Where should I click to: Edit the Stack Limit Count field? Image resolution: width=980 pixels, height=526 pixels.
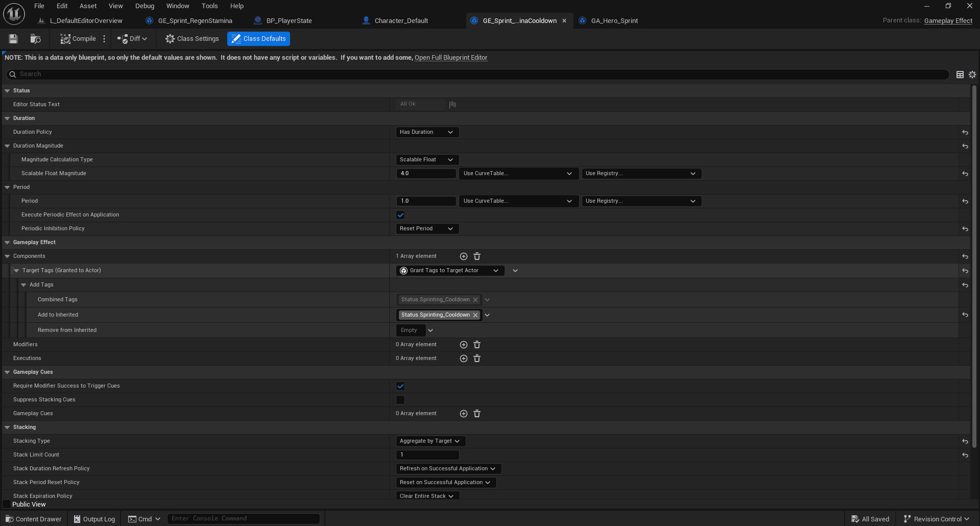[427, 455]
